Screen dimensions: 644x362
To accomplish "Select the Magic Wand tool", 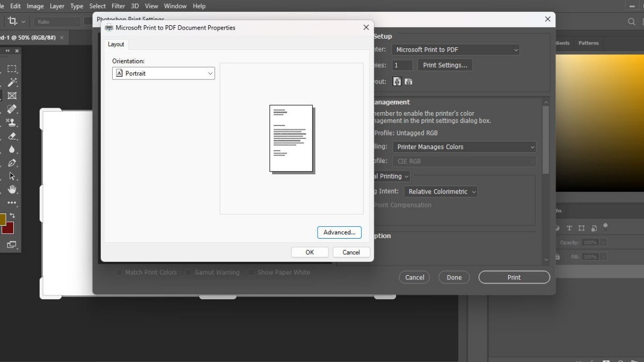I will point(12,82).
